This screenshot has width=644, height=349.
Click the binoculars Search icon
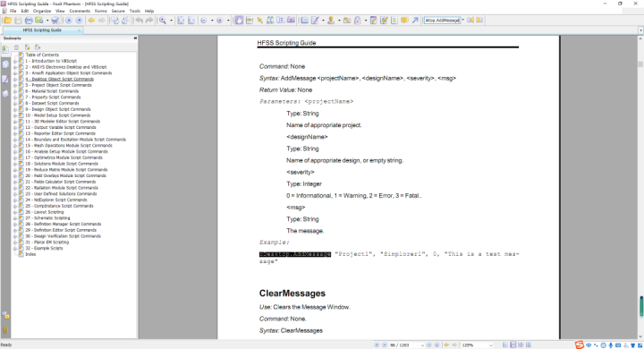pyautogui.click(x=270, y=21)
